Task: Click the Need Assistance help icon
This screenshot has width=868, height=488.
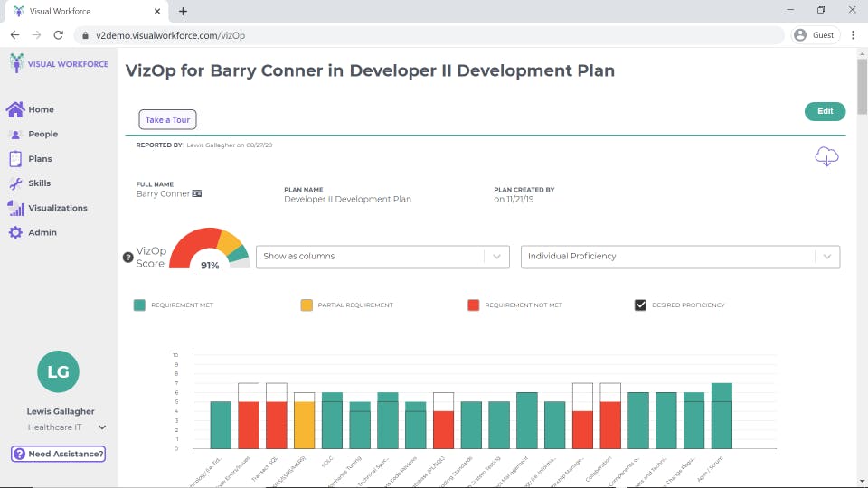Action: pyautogui.click(x=18, y=454)
